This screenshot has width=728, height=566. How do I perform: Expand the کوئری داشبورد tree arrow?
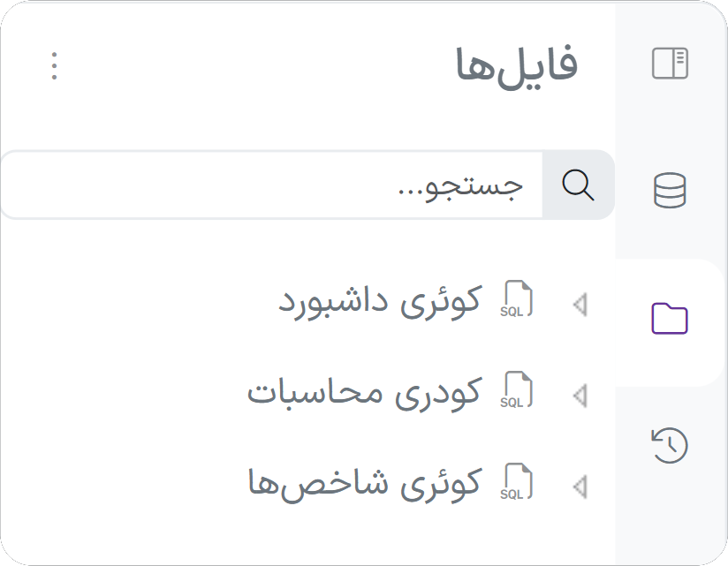coord(580,305)
